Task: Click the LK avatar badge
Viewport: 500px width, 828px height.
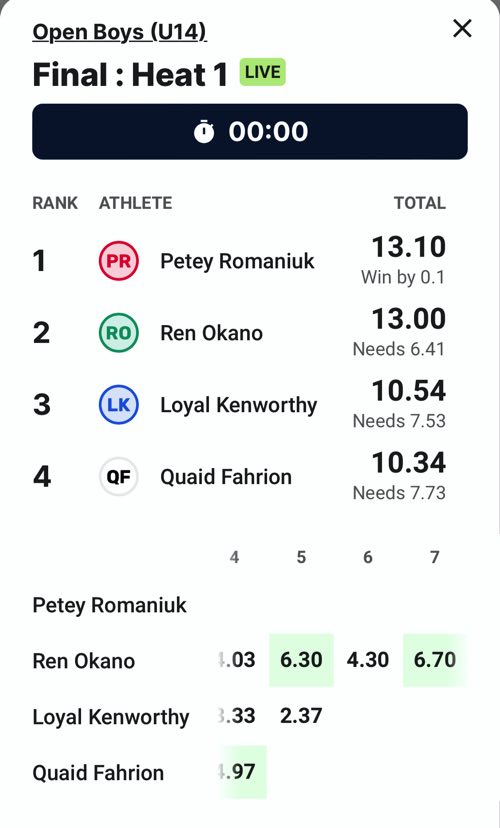Action: coord(119,404)
